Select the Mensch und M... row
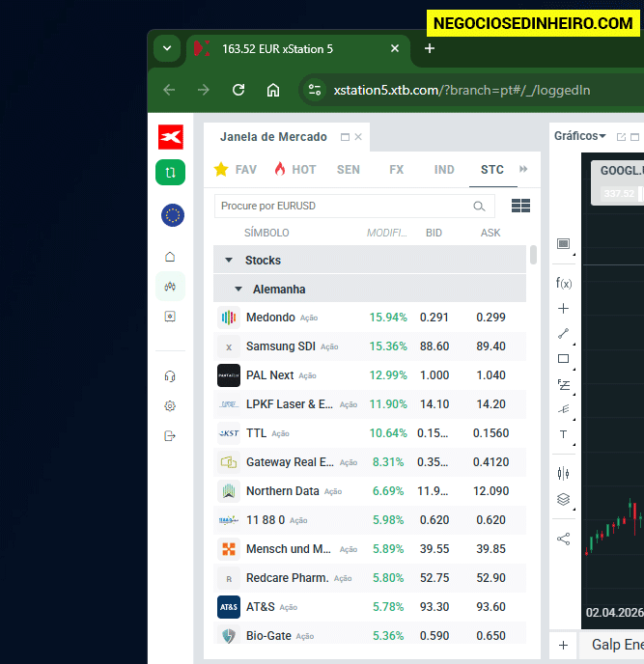This screenshot has width=644, height=664. coord(370,549)
